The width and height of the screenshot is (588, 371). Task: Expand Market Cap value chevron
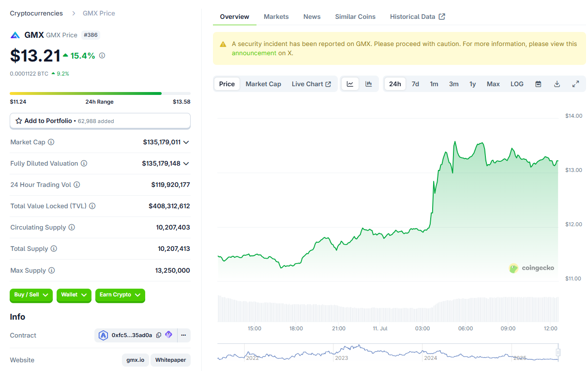coord(186,142)
